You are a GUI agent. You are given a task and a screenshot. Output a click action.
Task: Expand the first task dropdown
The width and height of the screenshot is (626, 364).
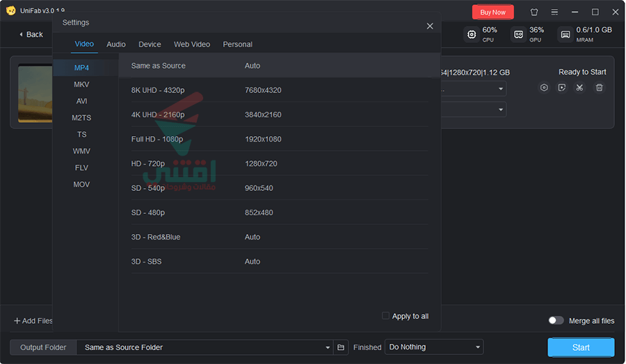point(501,88)
